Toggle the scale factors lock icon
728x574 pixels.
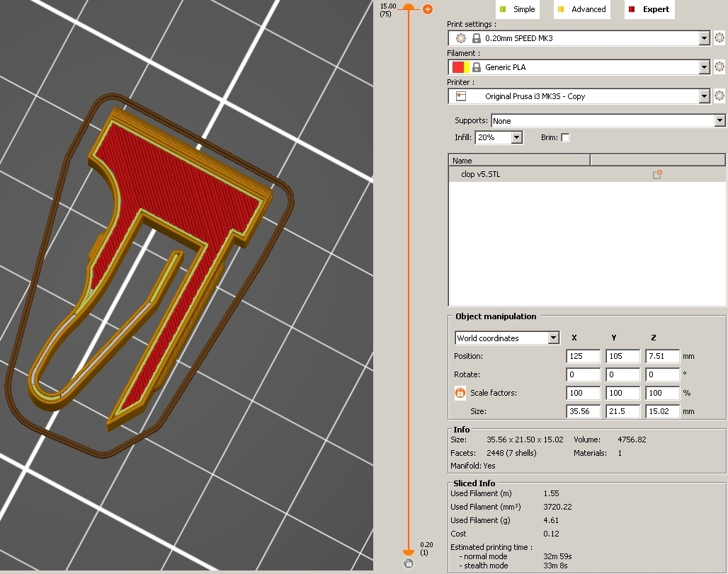(460, 393)
